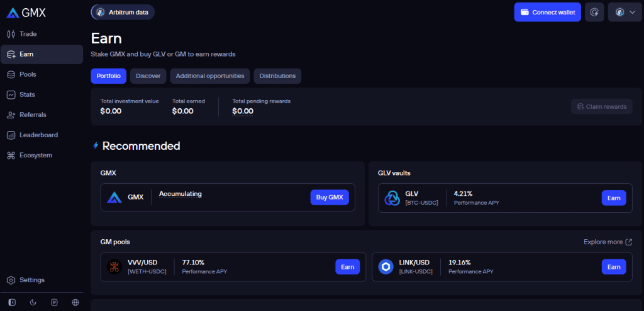Click the VVV/USD pool token icon

(x=114, y=266)
